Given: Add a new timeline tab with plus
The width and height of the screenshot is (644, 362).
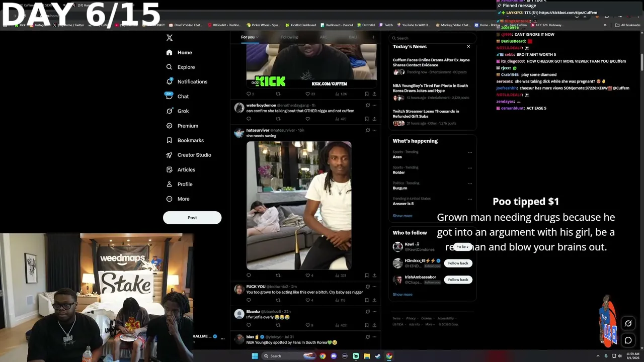Looking at the screenshot, I should pyautogui.click(x=373, y=37).
